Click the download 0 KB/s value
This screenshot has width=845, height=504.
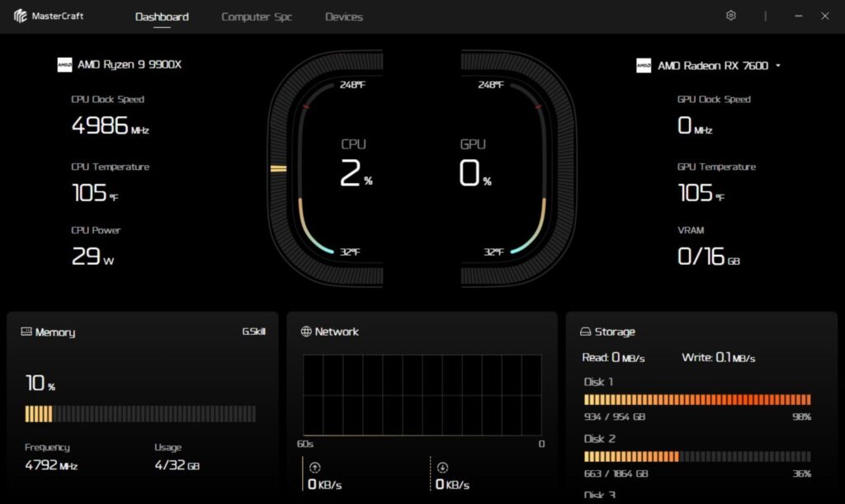[452, 485]
